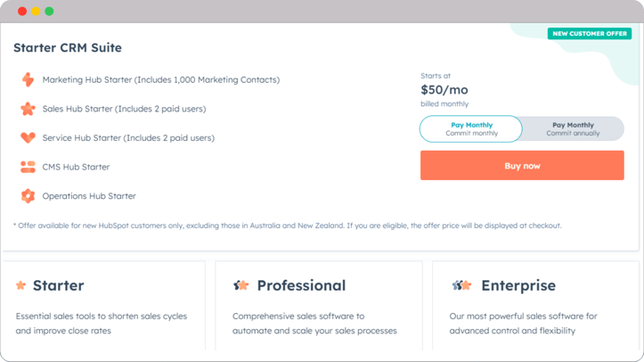Click the Marketing Hub Starter text
Image resolution: width=644 pixels, height=362 pixels.
(x=160, y=80)
